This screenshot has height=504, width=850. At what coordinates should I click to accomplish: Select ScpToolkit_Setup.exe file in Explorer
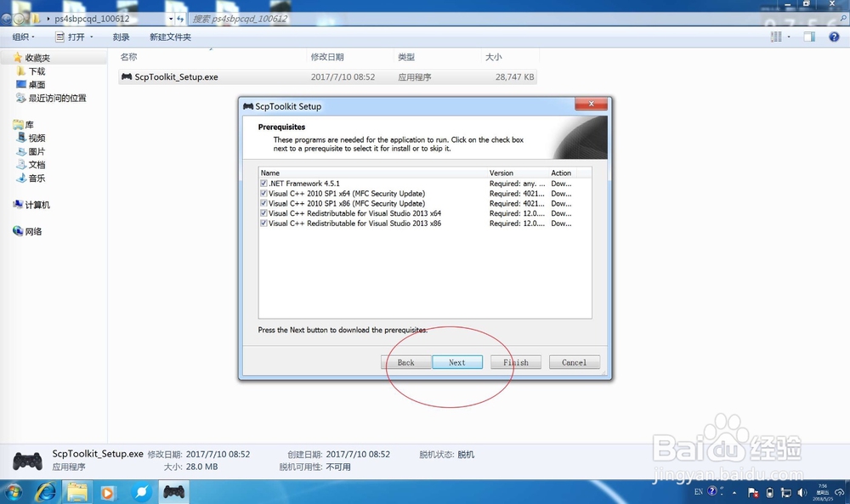pyautogui.click(x=327, y=77)
